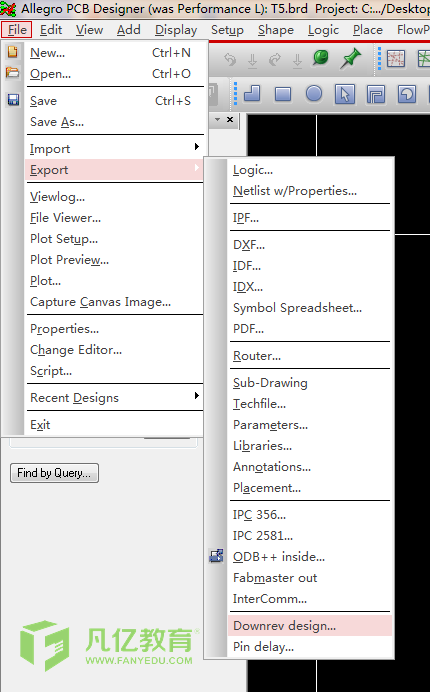Viewport: 430px width, 692px height.
Task: Click the Save floppy disk icon
Action: [x=13, y=100]
